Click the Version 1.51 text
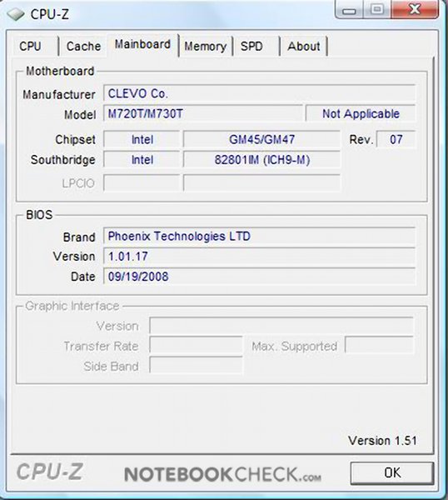448x500 pixels. (x=382, y=441)
